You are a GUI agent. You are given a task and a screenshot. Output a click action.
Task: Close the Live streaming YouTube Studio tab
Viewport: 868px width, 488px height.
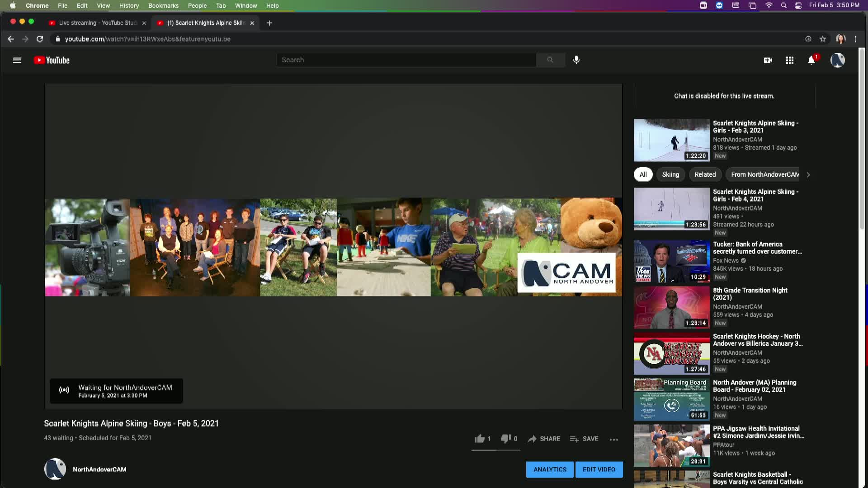(144, 23)
